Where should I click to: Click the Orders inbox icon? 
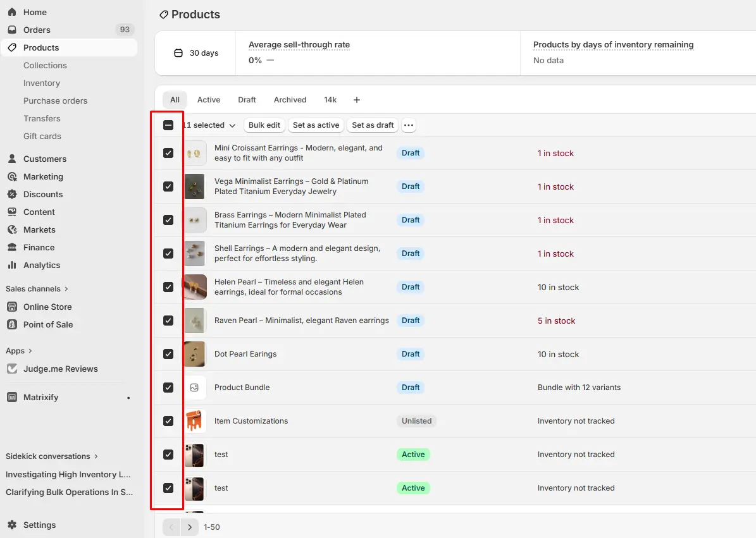12,30
